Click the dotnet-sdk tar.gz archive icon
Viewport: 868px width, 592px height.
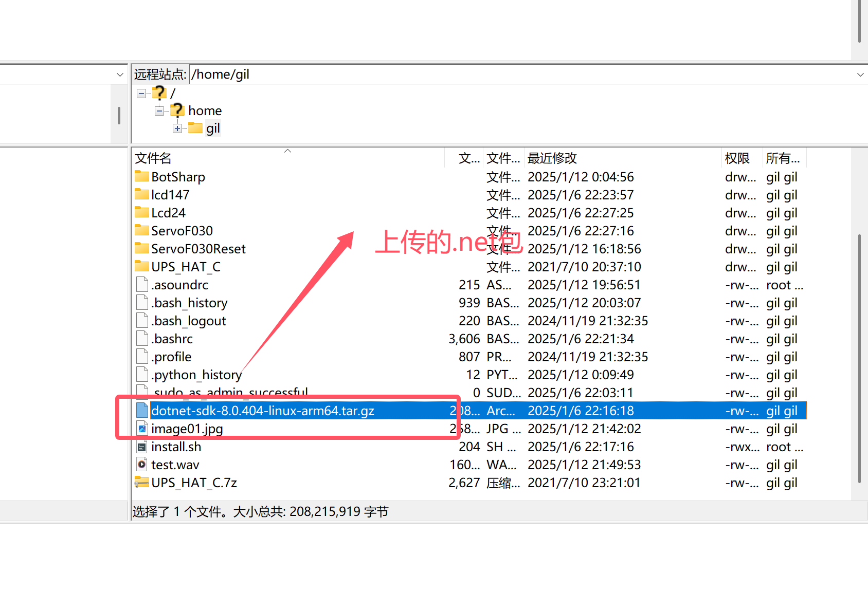(142, 410)
